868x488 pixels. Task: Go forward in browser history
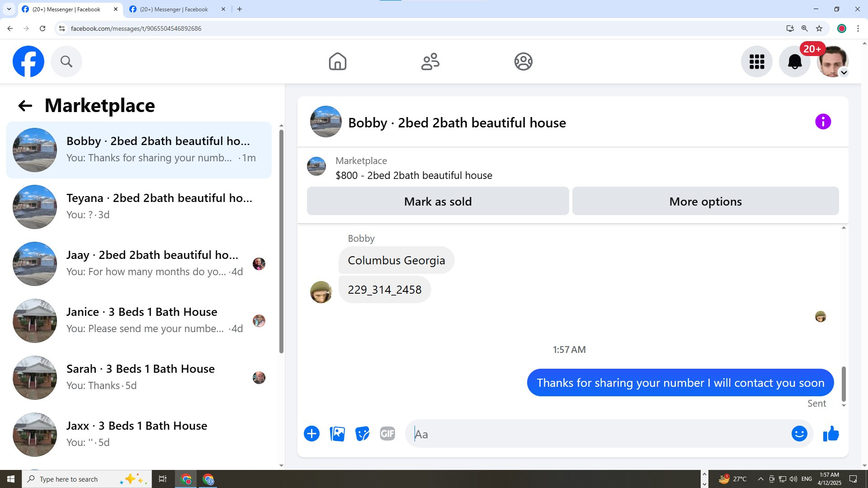pyautogui.click(x=26, y=28)
